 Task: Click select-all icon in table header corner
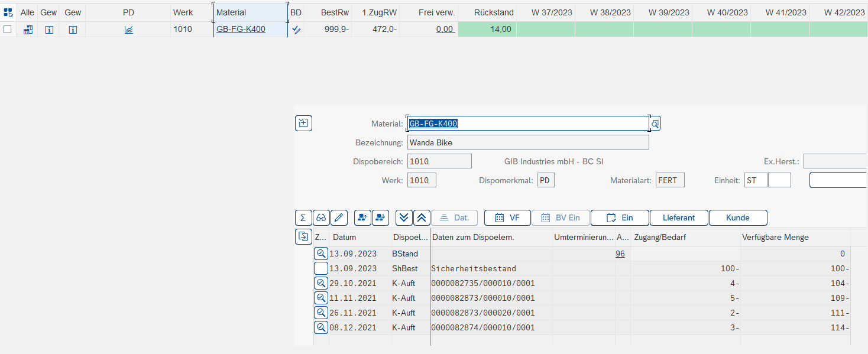coord(8,12)
